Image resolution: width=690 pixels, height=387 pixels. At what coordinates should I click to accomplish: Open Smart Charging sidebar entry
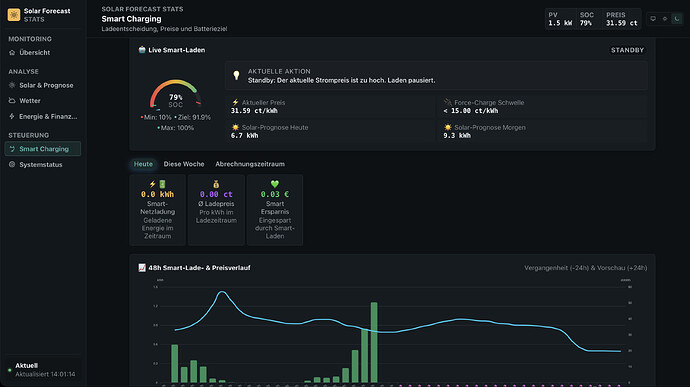tap(43, 149)
